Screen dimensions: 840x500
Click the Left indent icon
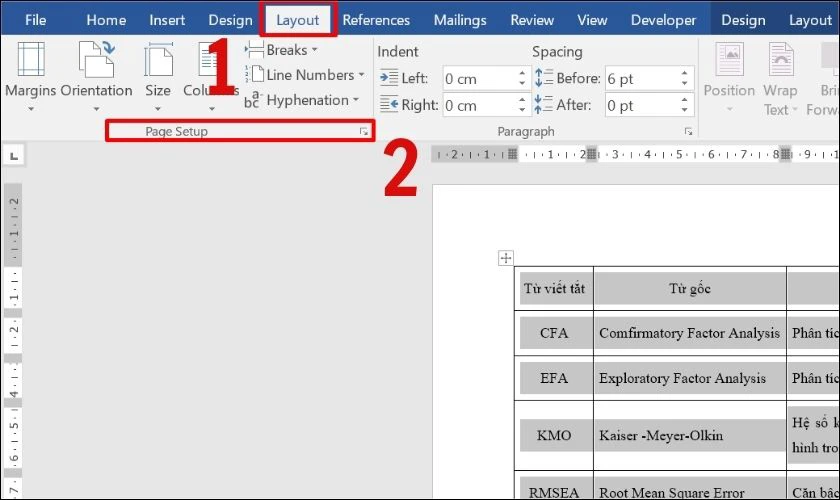click(389, 78)
